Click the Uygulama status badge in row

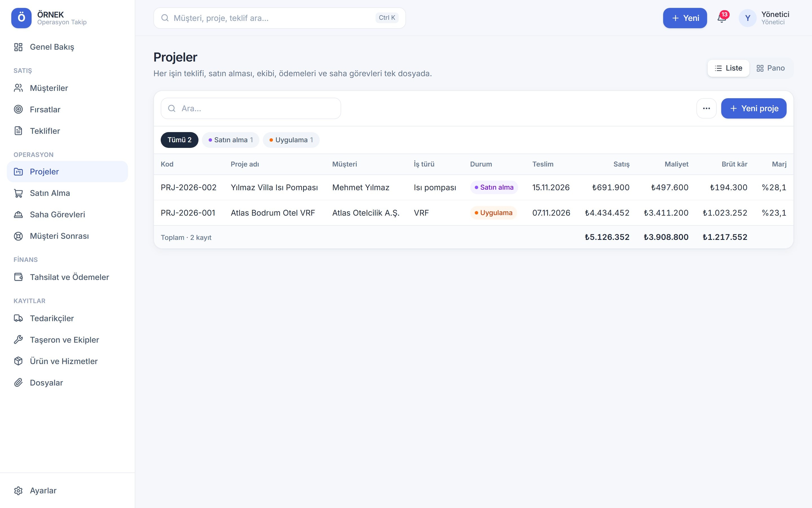(494, 213)
